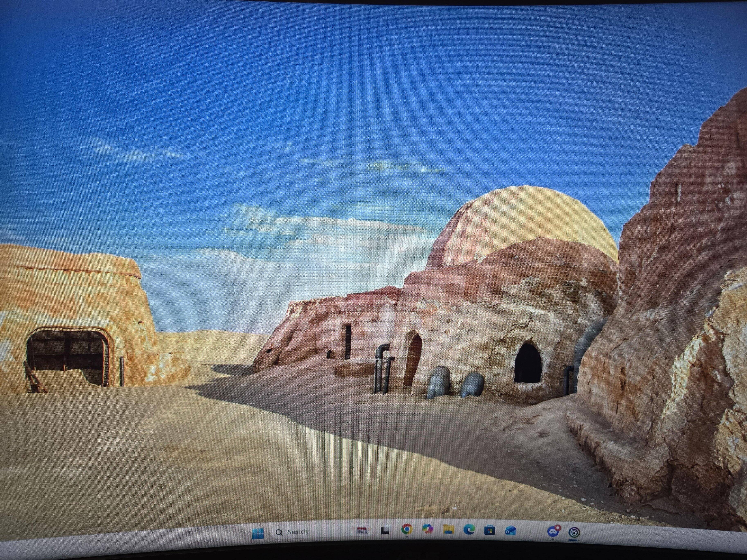Open the Windows Start menu
Image resolution: width=747 pixels, height=560 pixels.
click(x=258, y=533)
